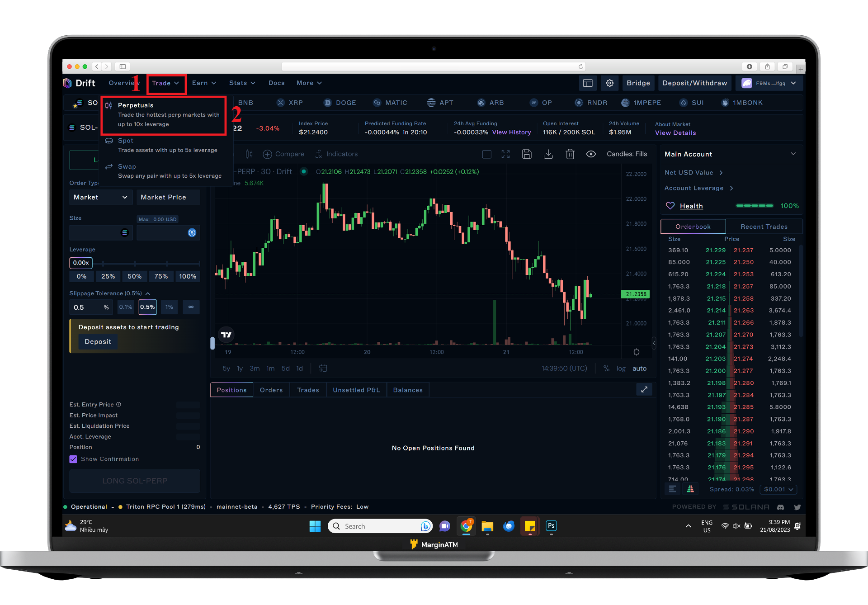Click the TradingView logo on chart
This screenshot has height=605, width=868.
[x=226, y=335]
